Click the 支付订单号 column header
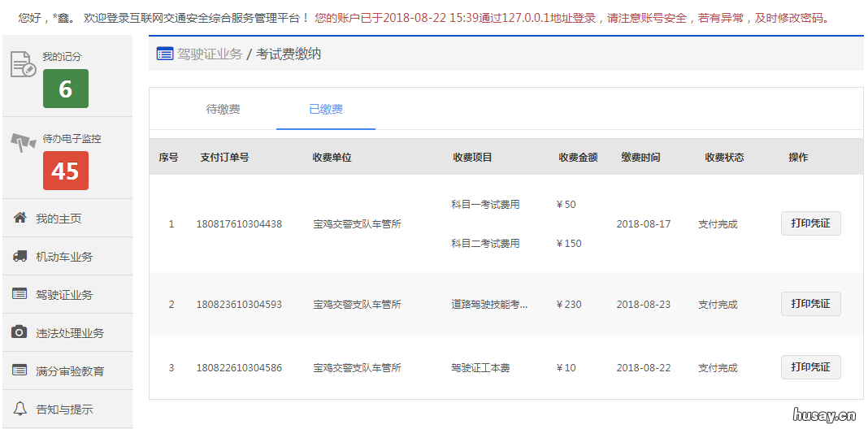The height and width of the screenshot is (429, 868). (225, 157)
